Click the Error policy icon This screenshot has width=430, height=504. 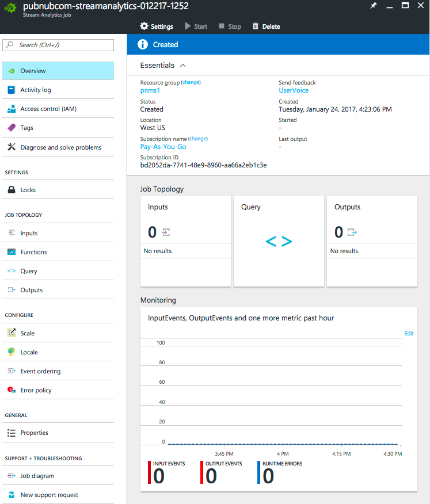tap(12, 390)
